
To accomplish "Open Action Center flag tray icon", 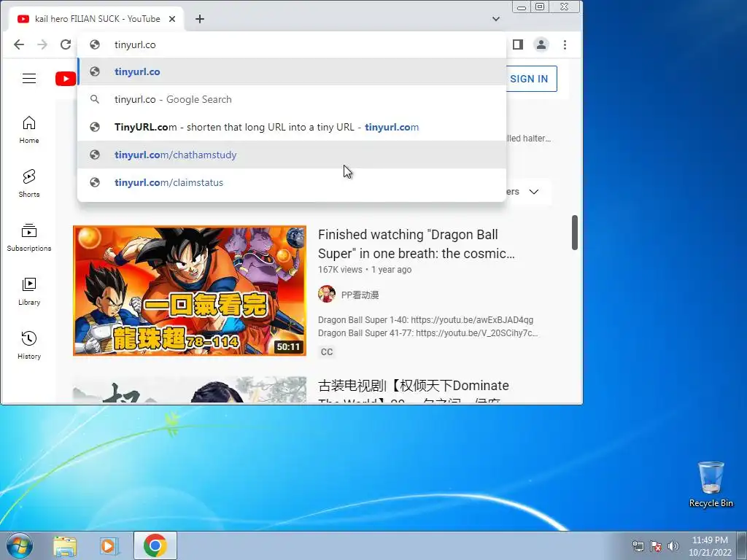I will [656, 546].
